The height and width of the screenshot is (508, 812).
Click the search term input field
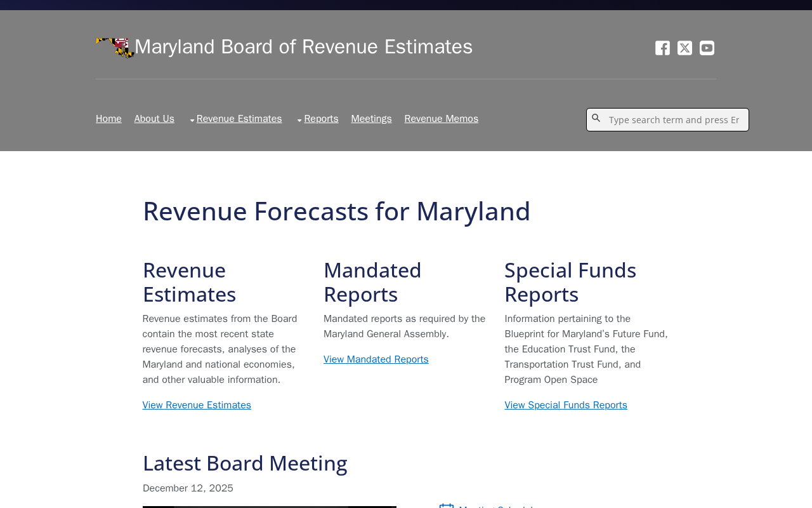point(667,119)
